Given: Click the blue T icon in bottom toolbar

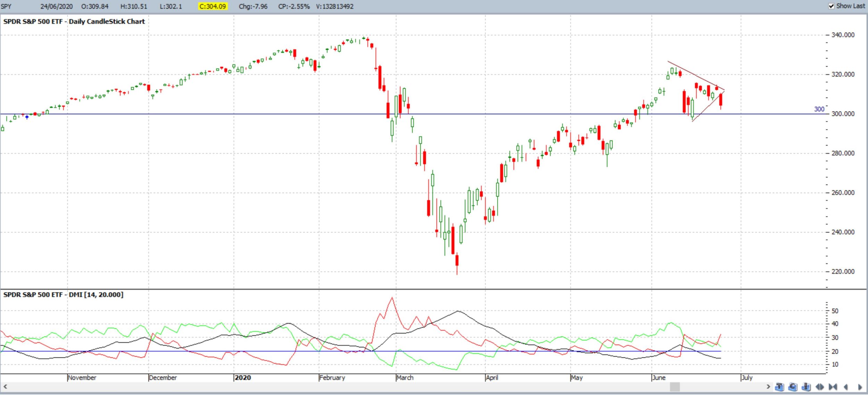Looking at the screenshot, I should click(779, 387).
